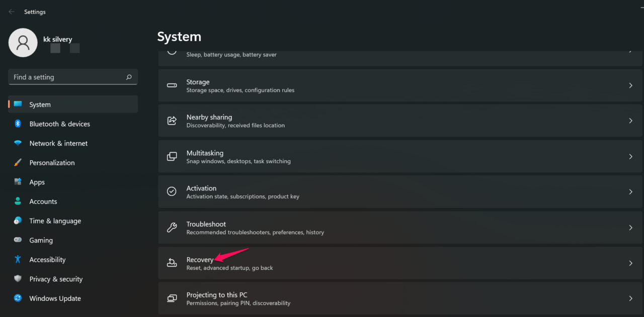
Task: Navigate back using the arrow button
Action: (x=11, y=11)
